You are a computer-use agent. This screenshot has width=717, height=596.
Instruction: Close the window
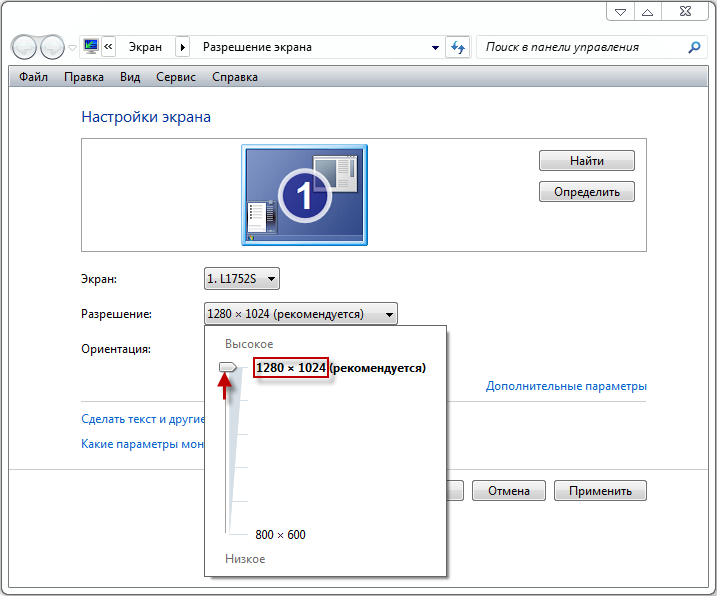point(685,11)
